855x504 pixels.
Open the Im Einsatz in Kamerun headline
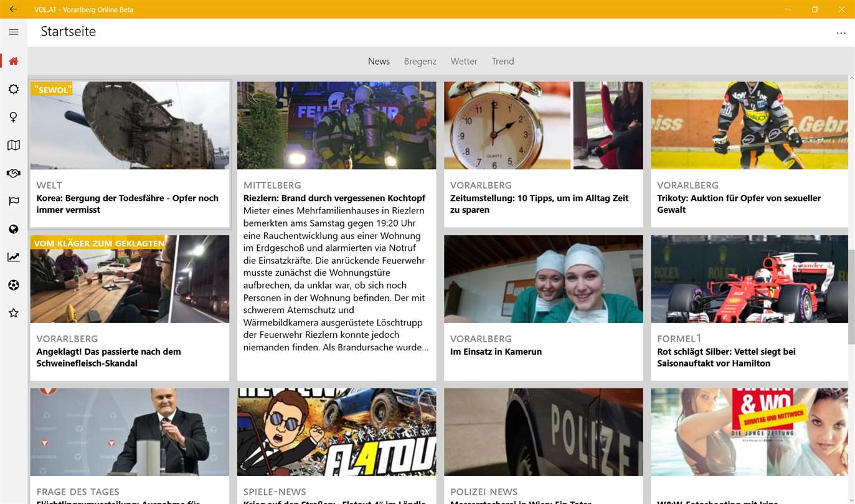point(496,352)
